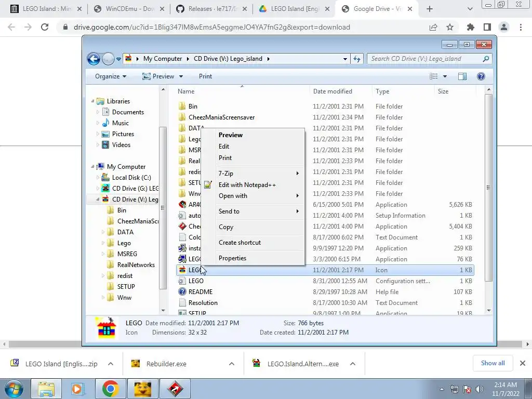Screen dimensions: 532x399
Task: Open the view options dropdown arrow
Action: click(x=445, y=76)
